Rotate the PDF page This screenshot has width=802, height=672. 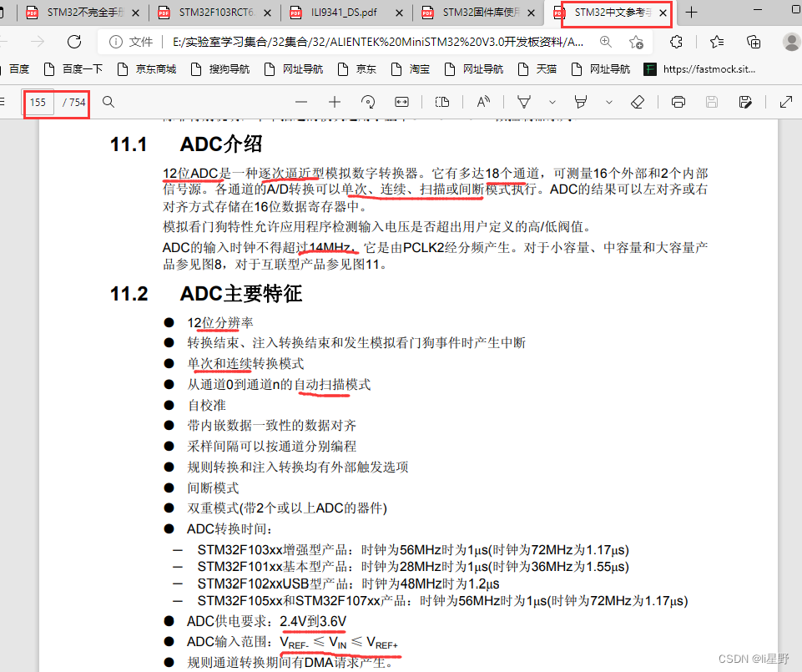pyautogui.click(x=368, y=103)
